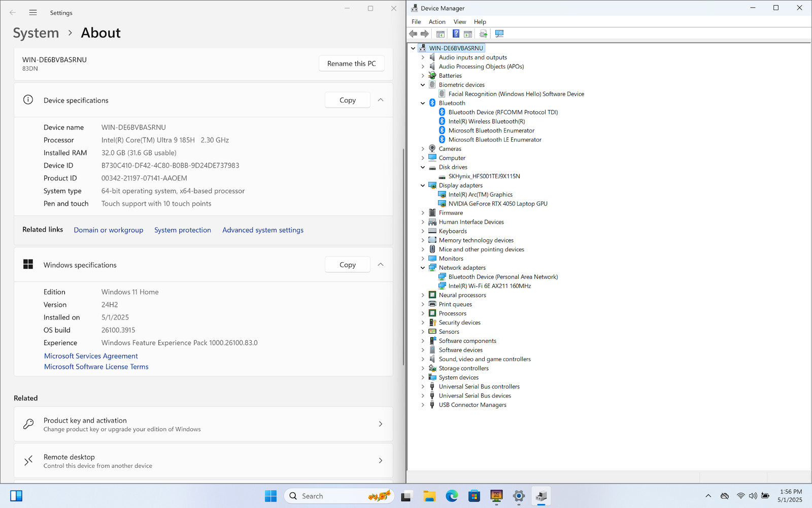This screenshot has height=508, width=812.
Task: Click the Print queues category icon
Action: 432,304
